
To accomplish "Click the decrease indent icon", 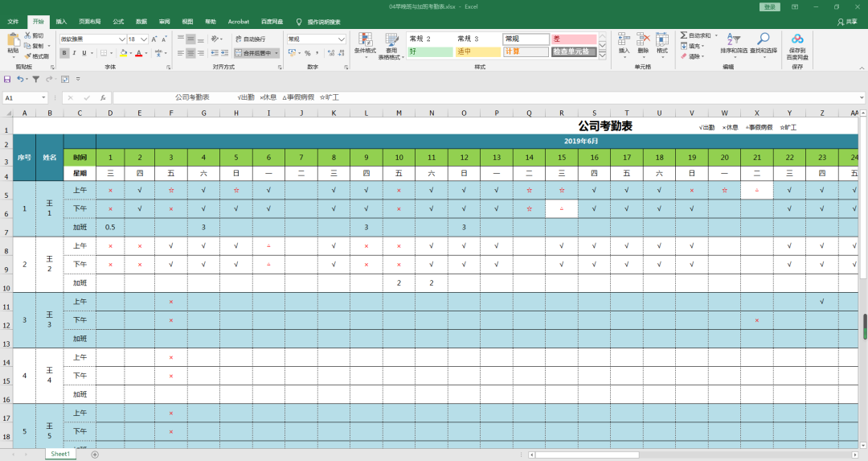I will coord(215,53).
